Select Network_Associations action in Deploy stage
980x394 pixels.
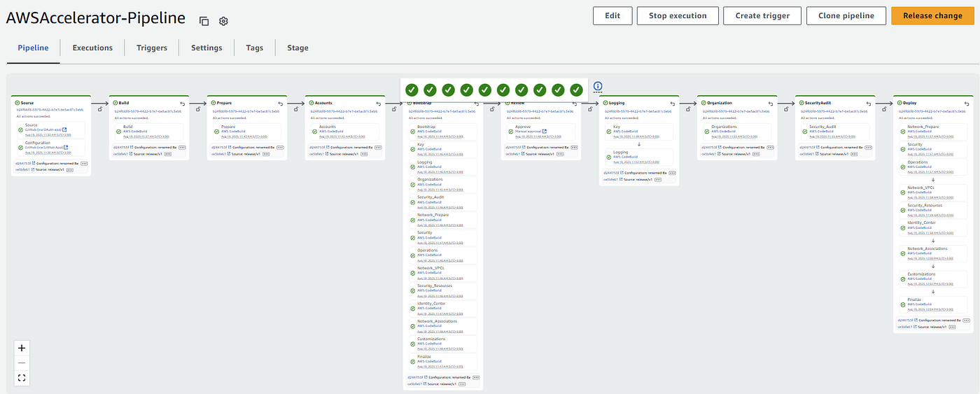(x=934, y=252)
